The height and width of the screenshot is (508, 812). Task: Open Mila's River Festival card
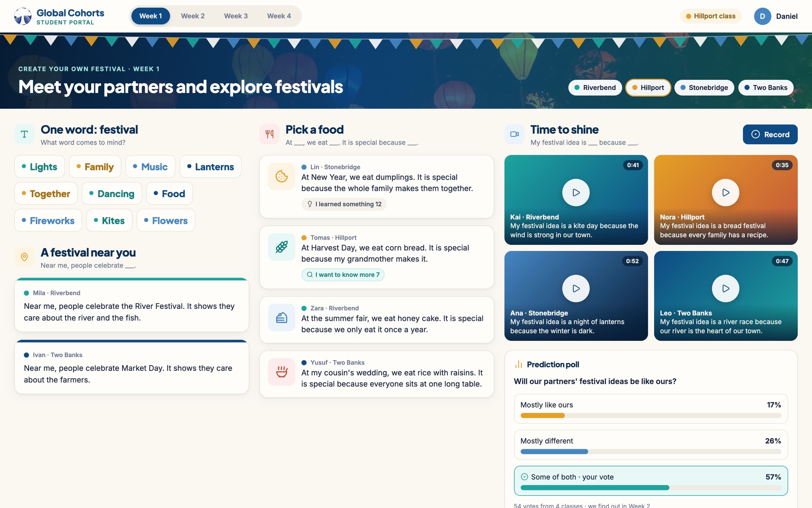132,305
